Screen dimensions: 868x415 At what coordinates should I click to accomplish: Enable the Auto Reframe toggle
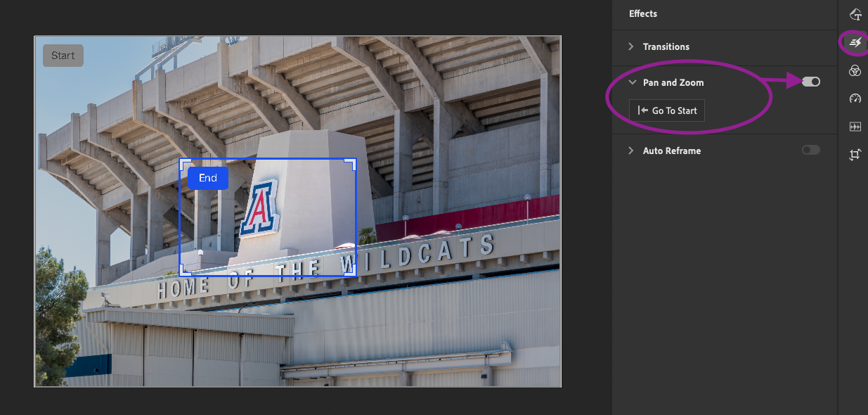[811, 150]
